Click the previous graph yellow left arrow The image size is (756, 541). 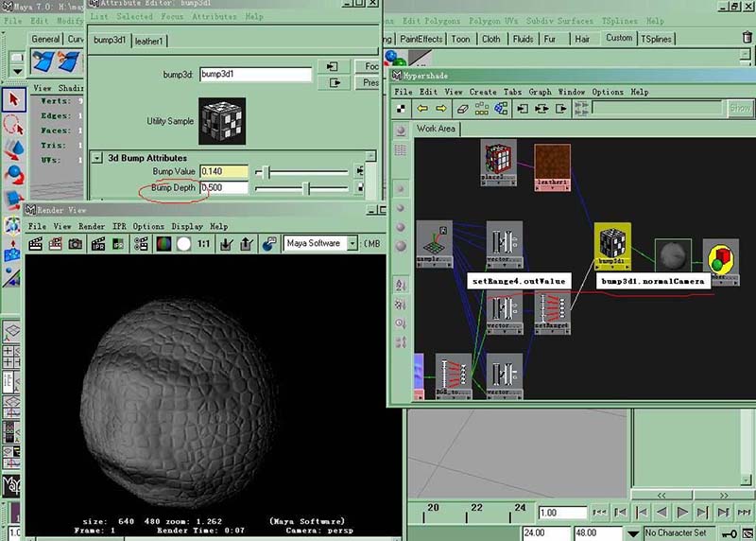[422, 109]
